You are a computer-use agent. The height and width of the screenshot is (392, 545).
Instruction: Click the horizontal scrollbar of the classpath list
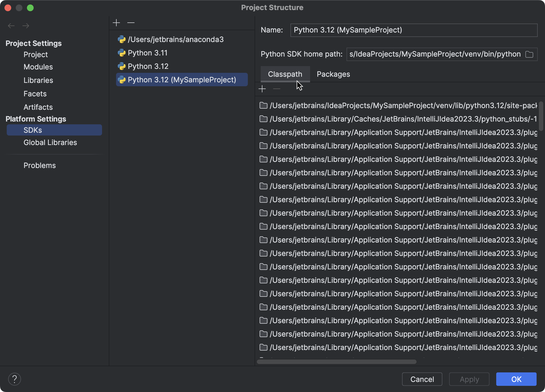336,362
